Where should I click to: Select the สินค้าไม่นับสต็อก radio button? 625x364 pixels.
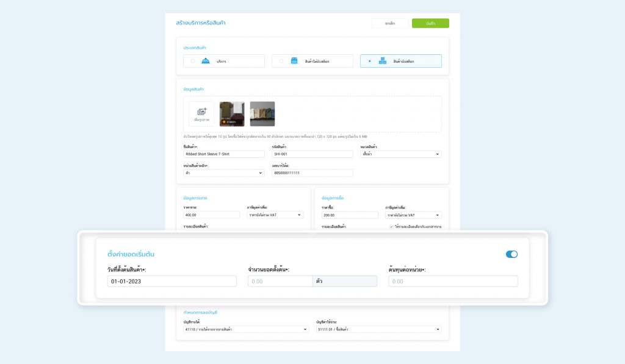pyautogui.click(x=281, y=61)
